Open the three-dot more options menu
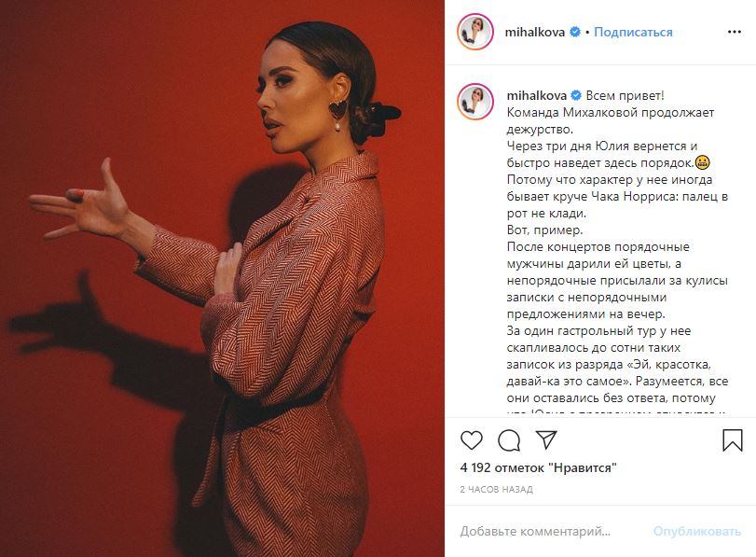Viewport: 756px width, 557px height. coord(735,32)
